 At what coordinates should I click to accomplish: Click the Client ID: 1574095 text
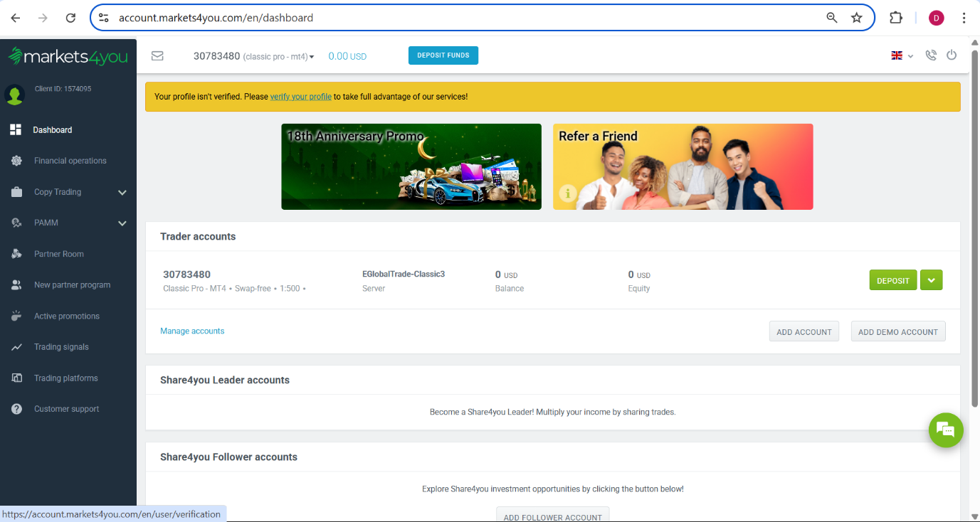(x=63, y=89)
